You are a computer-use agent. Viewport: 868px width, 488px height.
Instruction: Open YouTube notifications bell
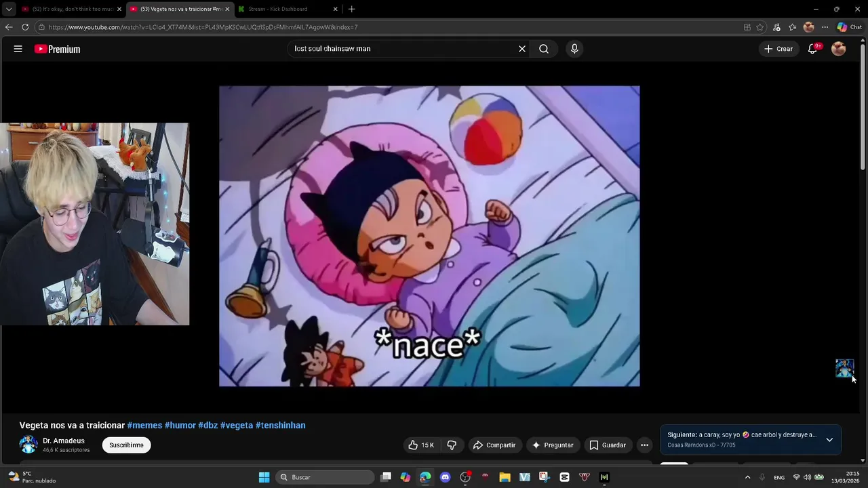pyautogui.click(x=813, y=49)
